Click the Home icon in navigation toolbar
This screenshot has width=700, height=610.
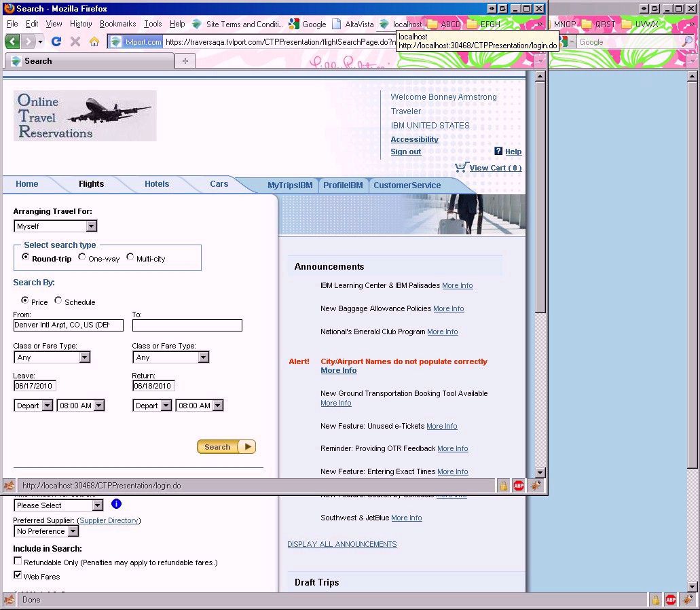94,41
